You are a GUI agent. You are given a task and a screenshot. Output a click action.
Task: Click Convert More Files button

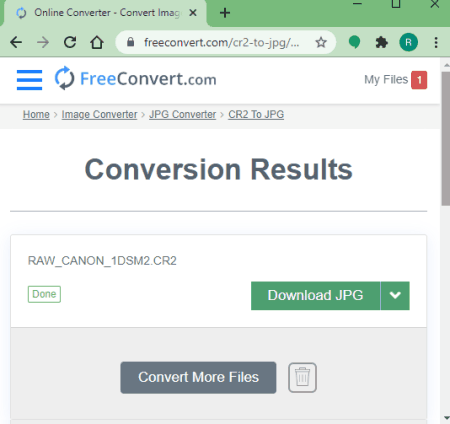point(198,377)
